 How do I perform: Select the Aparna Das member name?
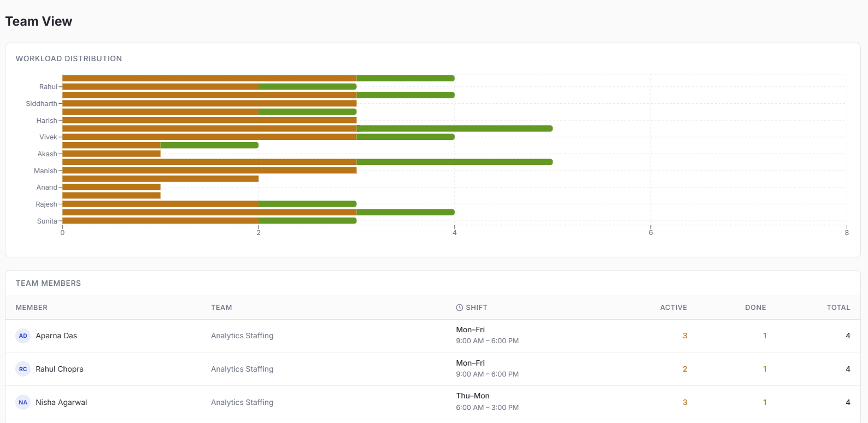coord(56,336)
